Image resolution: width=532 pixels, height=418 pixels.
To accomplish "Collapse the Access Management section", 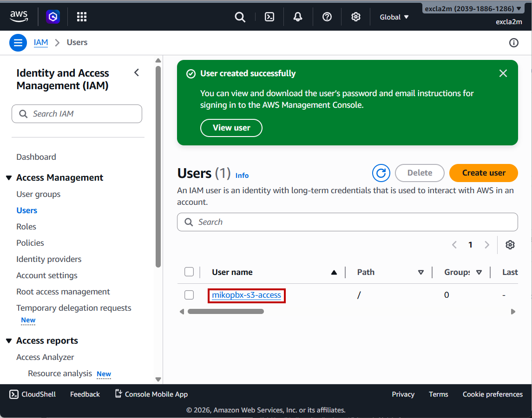I will tap(9, 178).
